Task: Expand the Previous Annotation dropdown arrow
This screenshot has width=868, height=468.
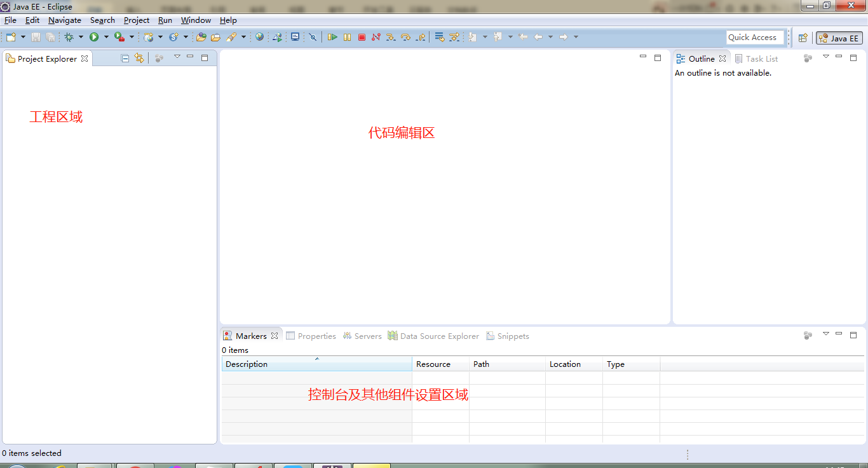Action: tap(510, 37)
